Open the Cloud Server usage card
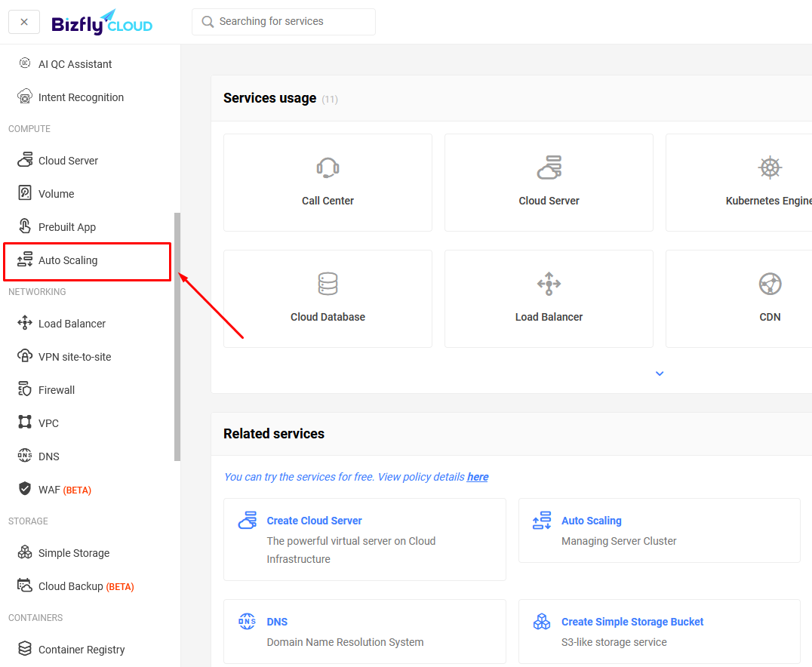812x667 pixels. click(549, 183)
